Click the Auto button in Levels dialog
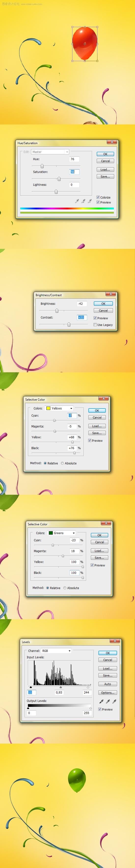Viewport: 135px width, 868px height. [x=108, y=684]
